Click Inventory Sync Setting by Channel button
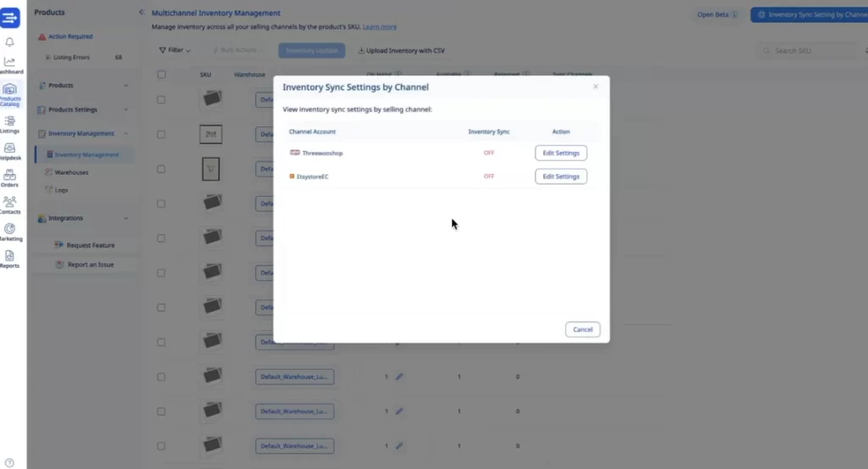 [x=810, y=15]
